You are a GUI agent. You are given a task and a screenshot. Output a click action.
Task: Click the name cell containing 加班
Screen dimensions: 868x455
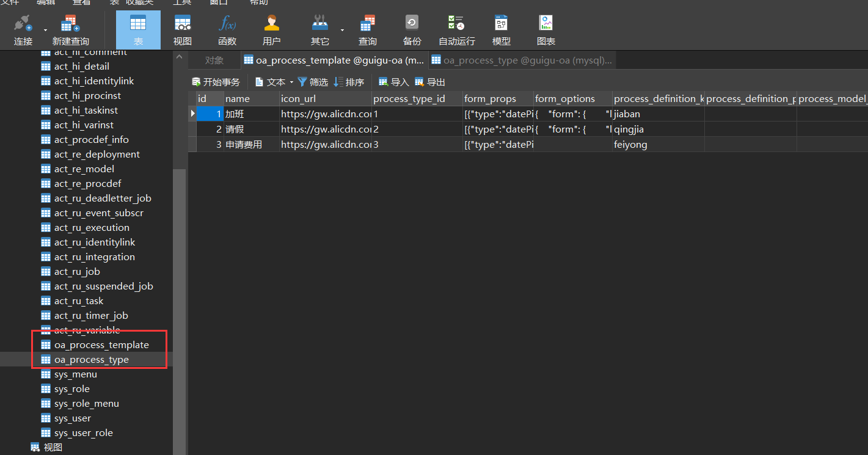(252, 114)
